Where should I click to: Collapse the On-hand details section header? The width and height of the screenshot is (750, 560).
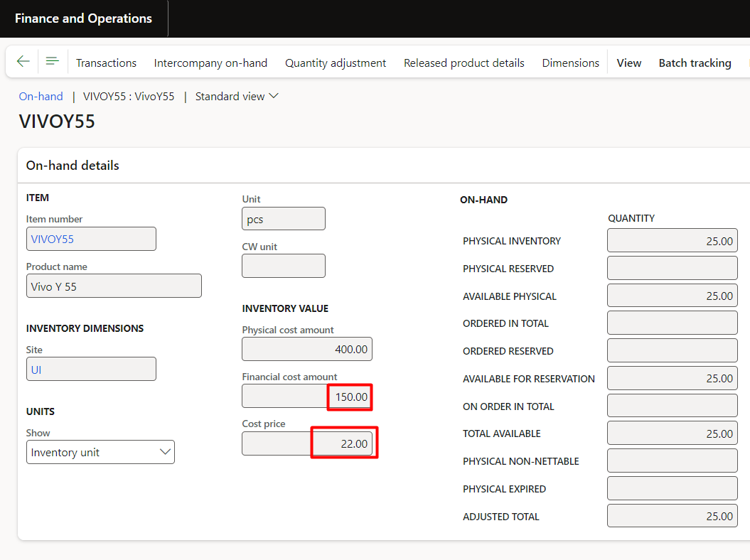click(73, 166)
